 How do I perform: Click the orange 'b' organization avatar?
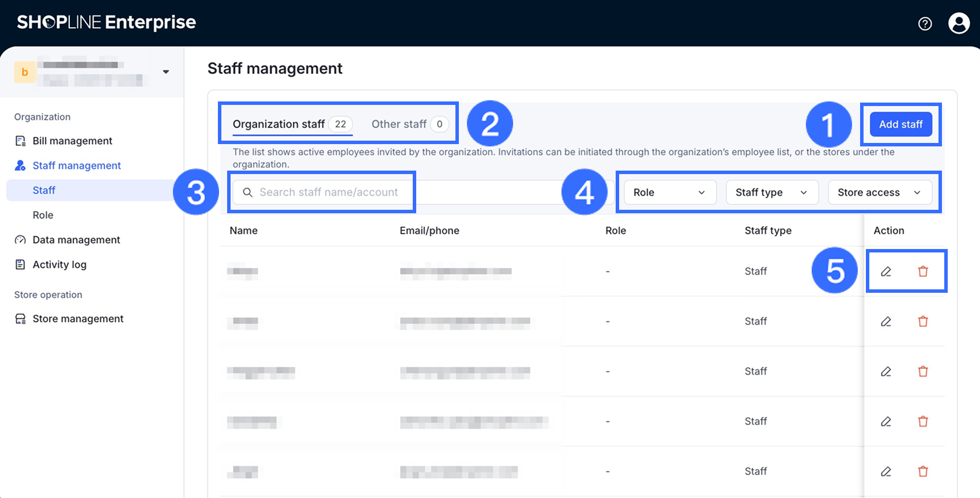(x=25, y=72)
